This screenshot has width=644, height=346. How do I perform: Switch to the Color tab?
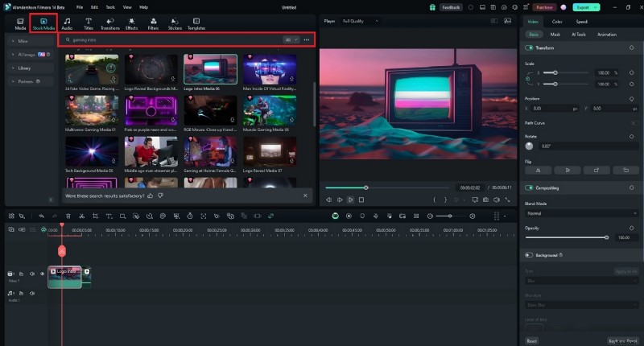pos(557,22)
